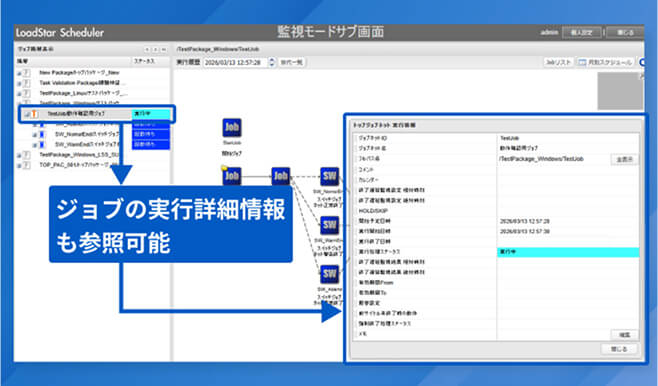Click the blue status cell for SW_NomalEnd

click(151, 134)
